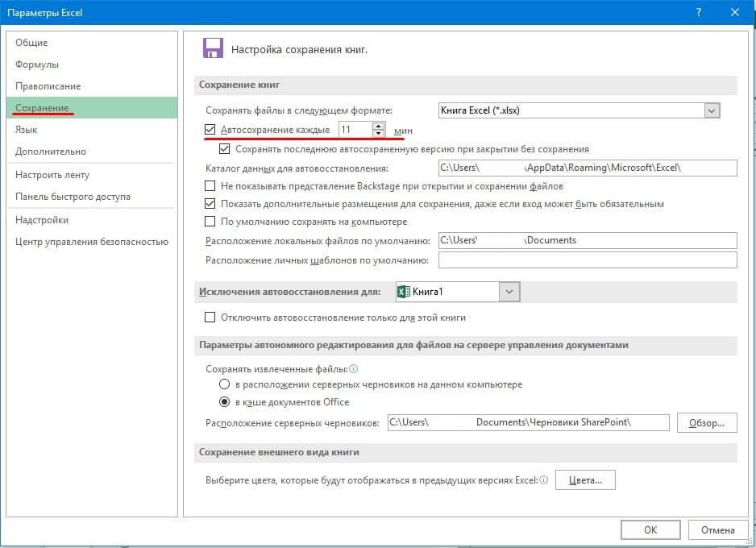Select в кэше документов Office radio button
The height and width of the screenshot is (548, 756).
(224, 401)
